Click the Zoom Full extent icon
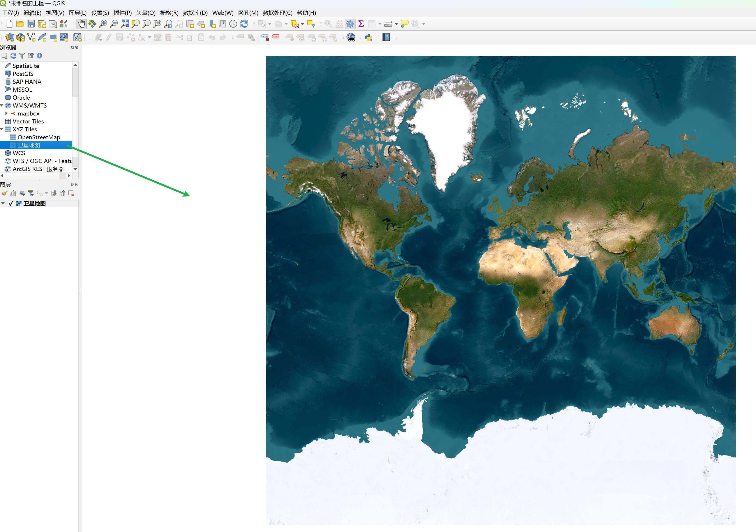 click(x=125, y=24)
